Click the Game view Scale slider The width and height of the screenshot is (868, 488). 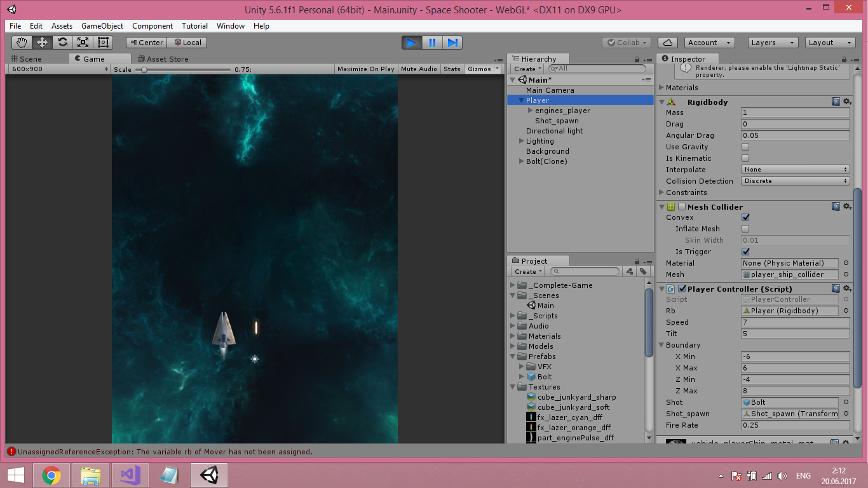click(x=183, y=69)
